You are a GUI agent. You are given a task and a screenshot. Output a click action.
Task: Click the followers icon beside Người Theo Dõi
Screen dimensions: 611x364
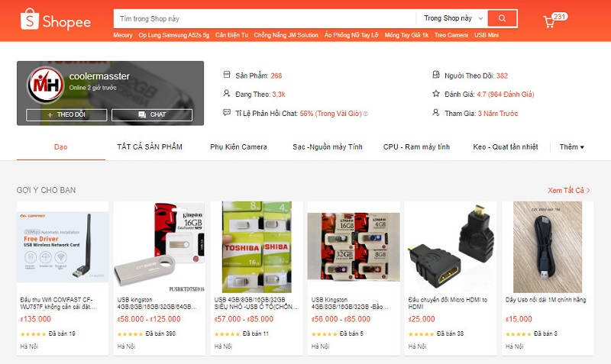click(x=436, y=74)
